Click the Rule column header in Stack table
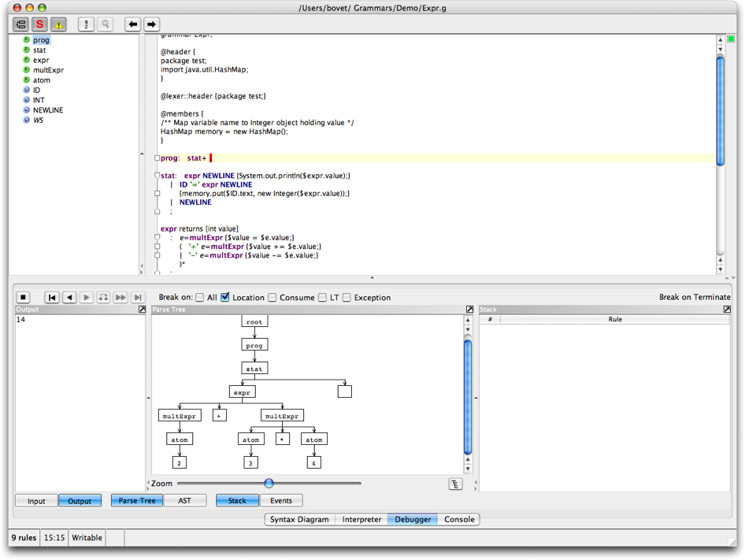745x560 pixels. [615, 320]
